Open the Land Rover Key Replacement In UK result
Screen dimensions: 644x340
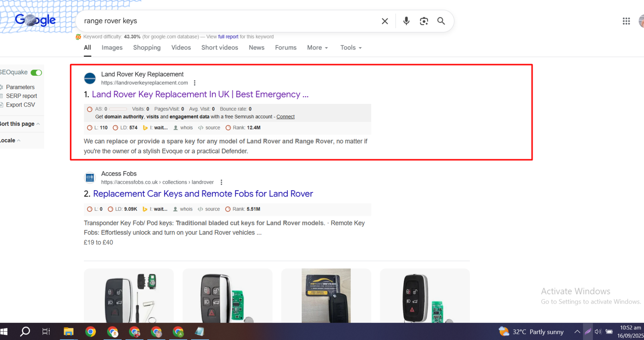point(200,95)
